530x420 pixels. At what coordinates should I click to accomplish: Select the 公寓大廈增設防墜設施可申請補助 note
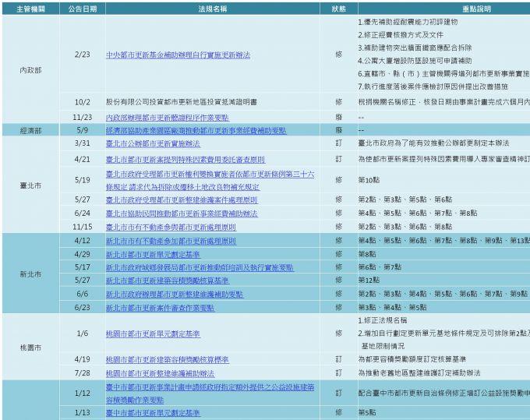[x=415, y=61]
